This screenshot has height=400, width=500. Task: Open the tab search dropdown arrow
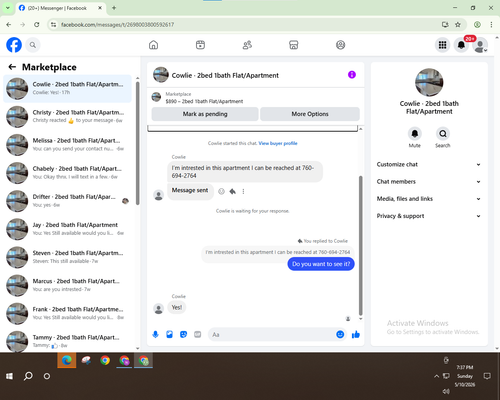coord(7,8)
